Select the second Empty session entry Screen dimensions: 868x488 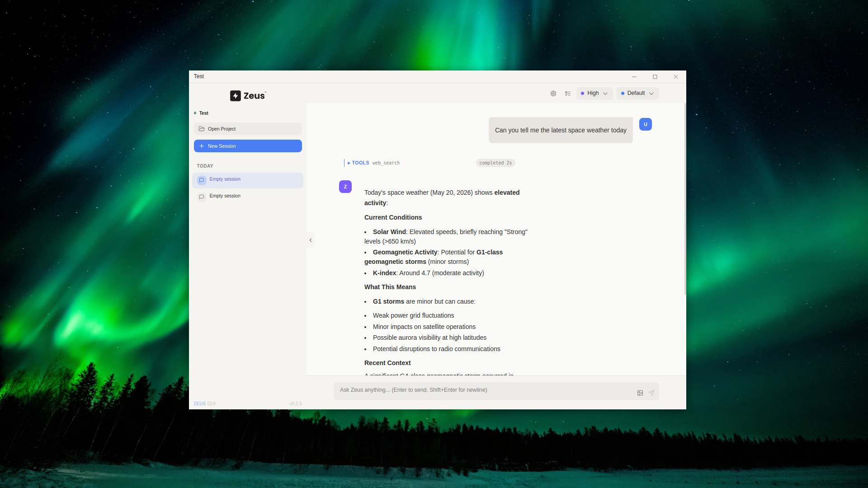pyautogui.click(x=248, y=197)
